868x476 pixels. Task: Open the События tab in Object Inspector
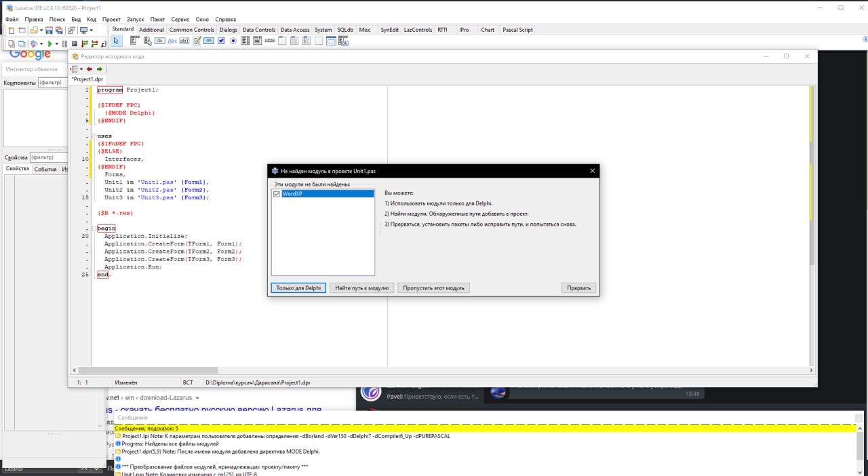coord(45,169)
